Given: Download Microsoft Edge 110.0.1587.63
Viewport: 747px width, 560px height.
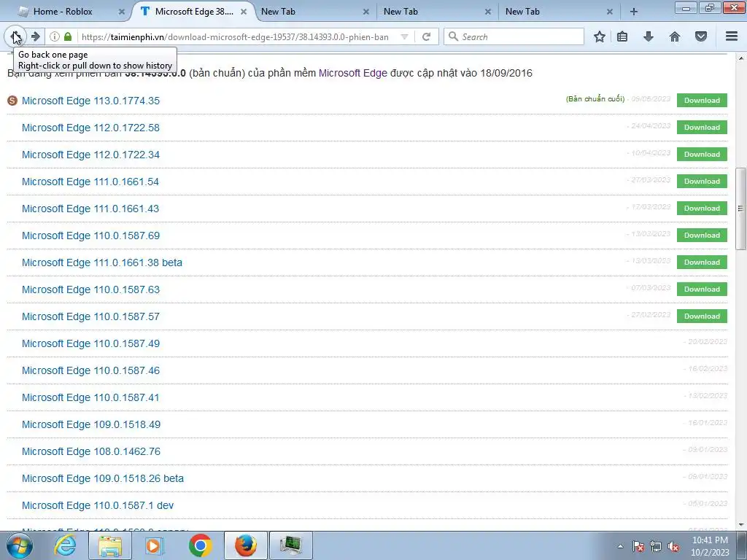Looking at the screenshot, I should (702, 289).
